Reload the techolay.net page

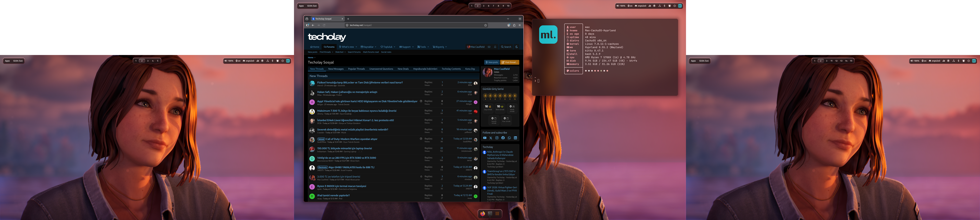click(324, 25)
